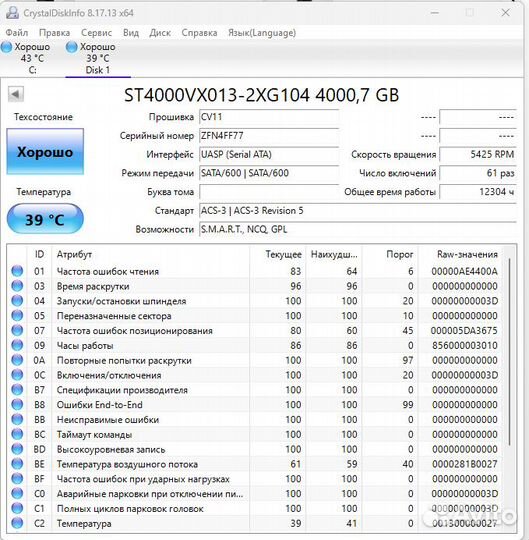The width and height of the screenshot is (529, 540).
Task: Go to previous disk with left arrow
Action: (16, 94)
